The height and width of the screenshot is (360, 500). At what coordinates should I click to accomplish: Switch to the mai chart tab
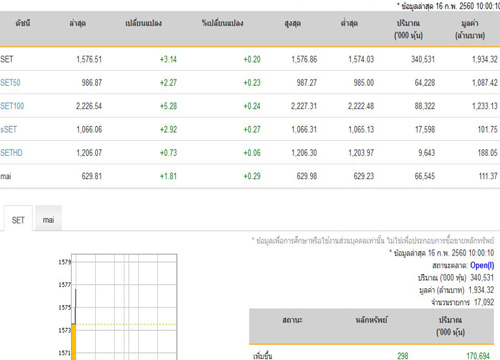[x=48, y=220]
